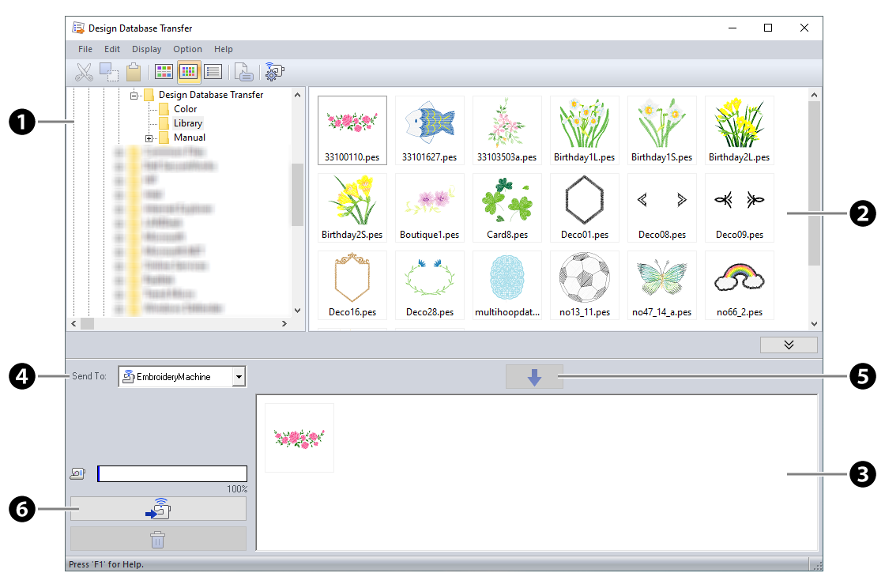
Task: Click the trash delete icon below the send button
Action: (158, 538)
